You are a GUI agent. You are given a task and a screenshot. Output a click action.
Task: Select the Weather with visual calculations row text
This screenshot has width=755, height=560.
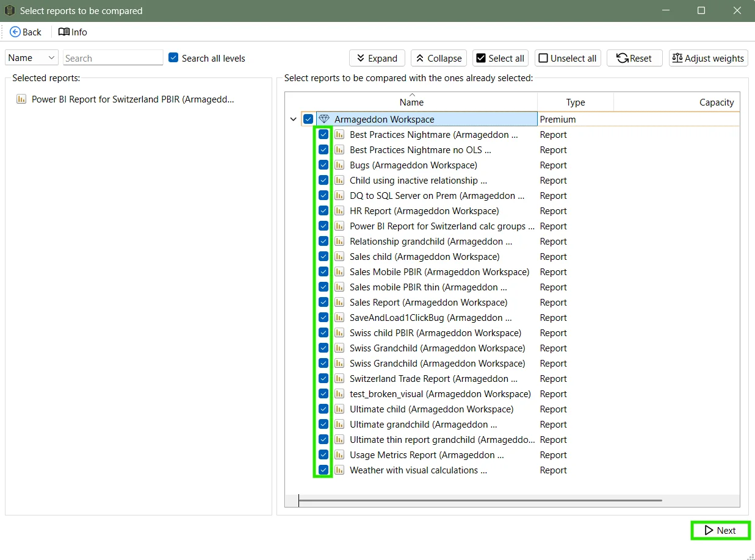point(418,470)
